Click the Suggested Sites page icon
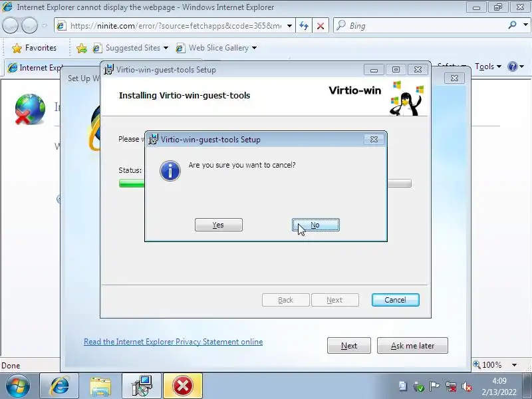The image size is (532, 399). [97, 48]
